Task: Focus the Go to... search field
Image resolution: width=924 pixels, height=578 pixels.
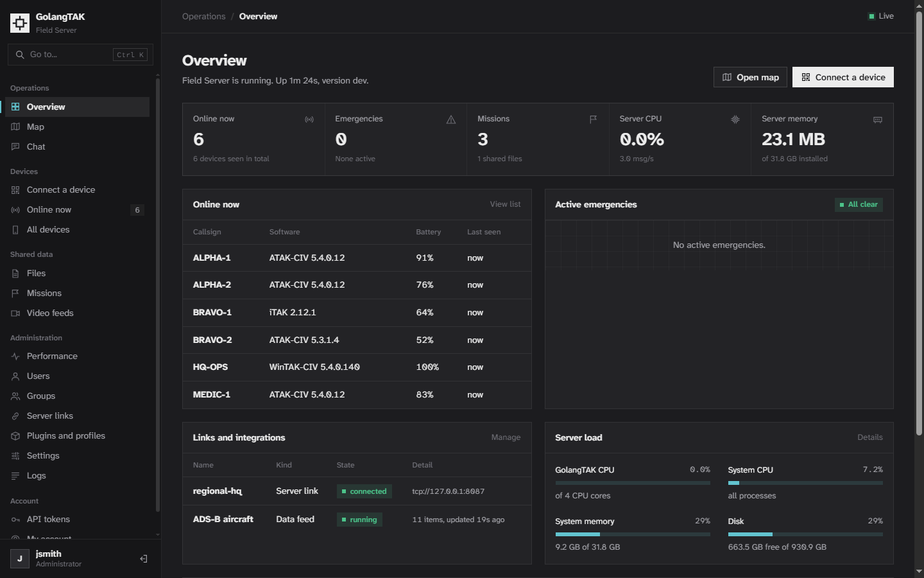Action: (x=80, y=55)
